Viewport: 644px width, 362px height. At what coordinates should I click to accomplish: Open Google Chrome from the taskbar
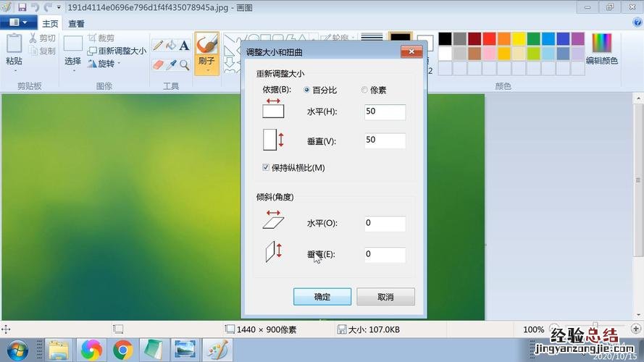tap(122, 350)
